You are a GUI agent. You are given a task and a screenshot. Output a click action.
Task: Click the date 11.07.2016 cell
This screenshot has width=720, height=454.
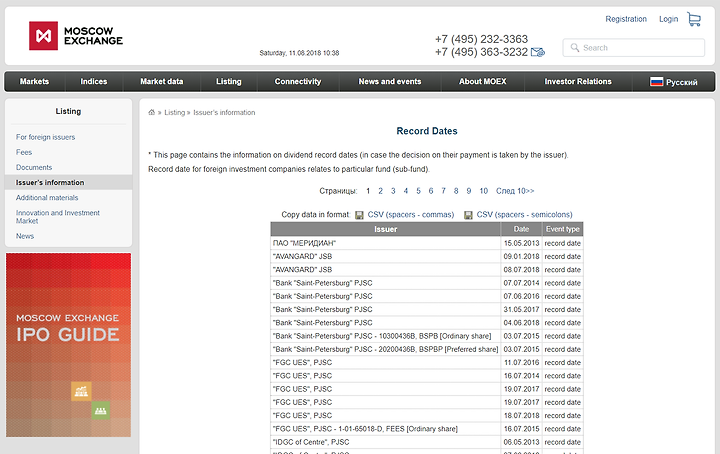(x=521, y=363)
